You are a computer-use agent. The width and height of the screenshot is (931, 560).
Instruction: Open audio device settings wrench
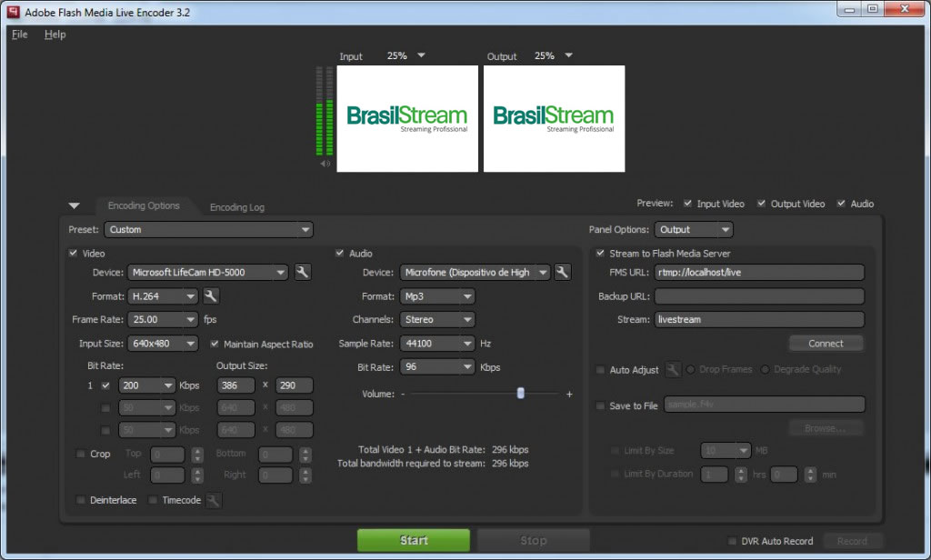coord(562,272)
